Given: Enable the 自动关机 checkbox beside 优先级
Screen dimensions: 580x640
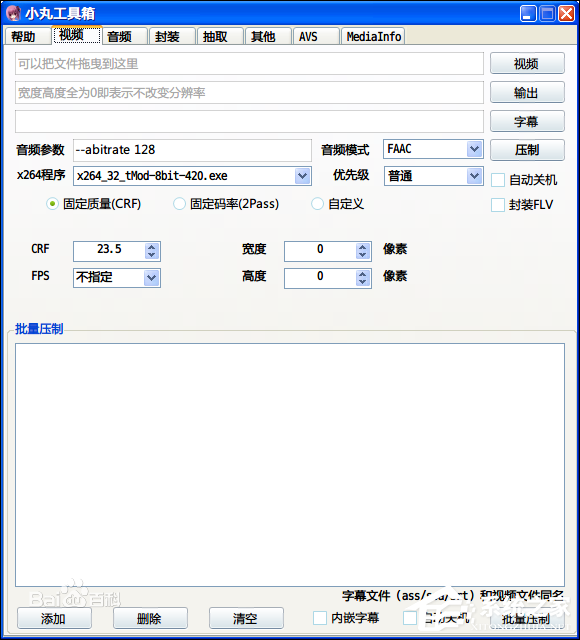Looking at the screenshot, I should click(498, 180).
